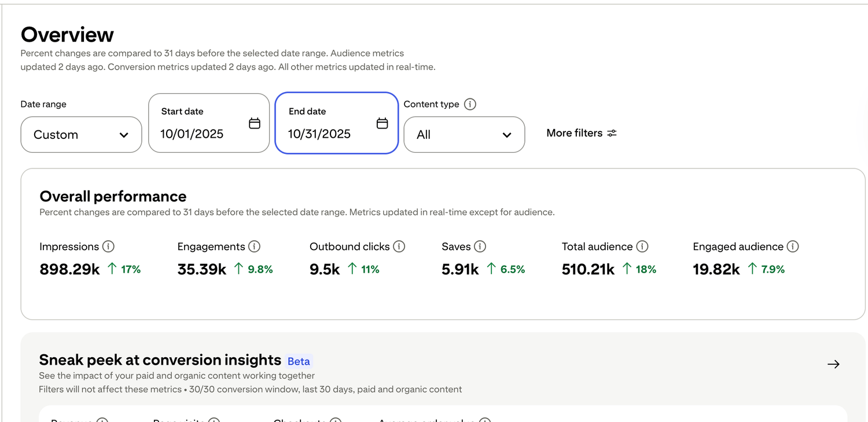Click the Total audience value 510.21k
This screenshot has width=868, height=422.
pos(588,269)
